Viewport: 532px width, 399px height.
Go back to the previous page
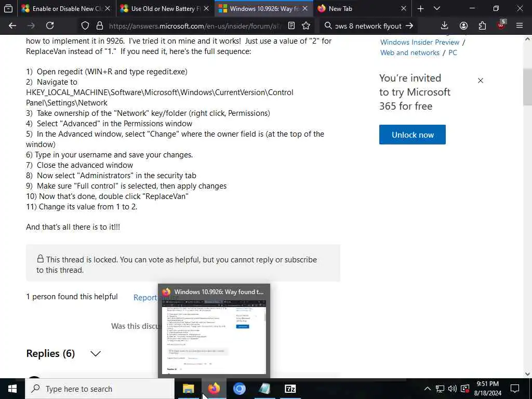12,26
